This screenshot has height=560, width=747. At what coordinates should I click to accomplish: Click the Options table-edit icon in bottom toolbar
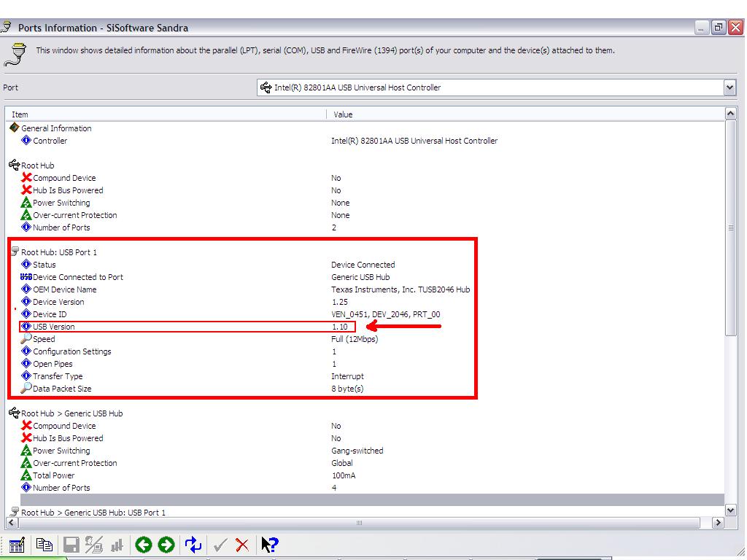click(x=17, y=544)
